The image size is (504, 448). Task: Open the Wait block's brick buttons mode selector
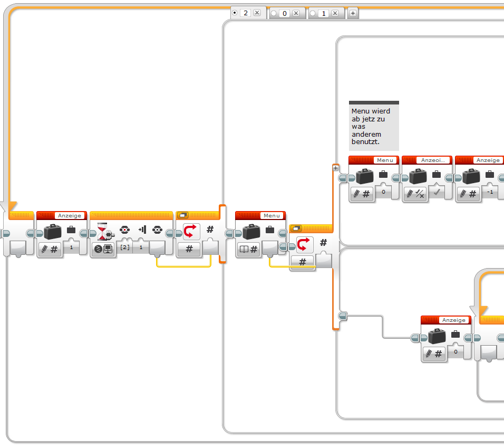pyautogui.click(x=103, y=249)
